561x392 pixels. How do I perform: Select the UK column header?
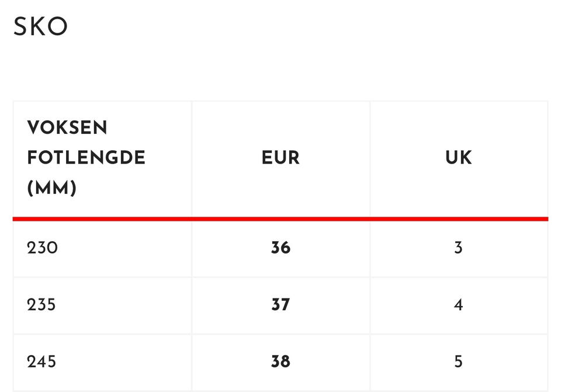click(458, 158)
